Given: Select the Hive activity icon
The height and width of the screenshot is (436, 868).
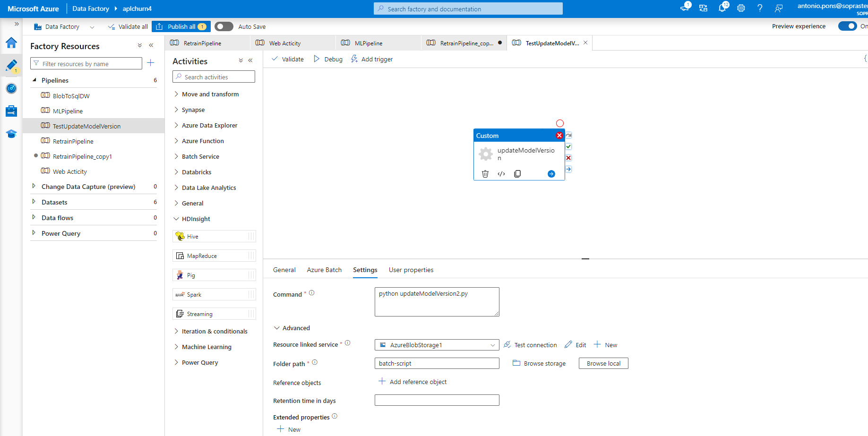Looking at the screenshot, I should [x=180, y=236].
